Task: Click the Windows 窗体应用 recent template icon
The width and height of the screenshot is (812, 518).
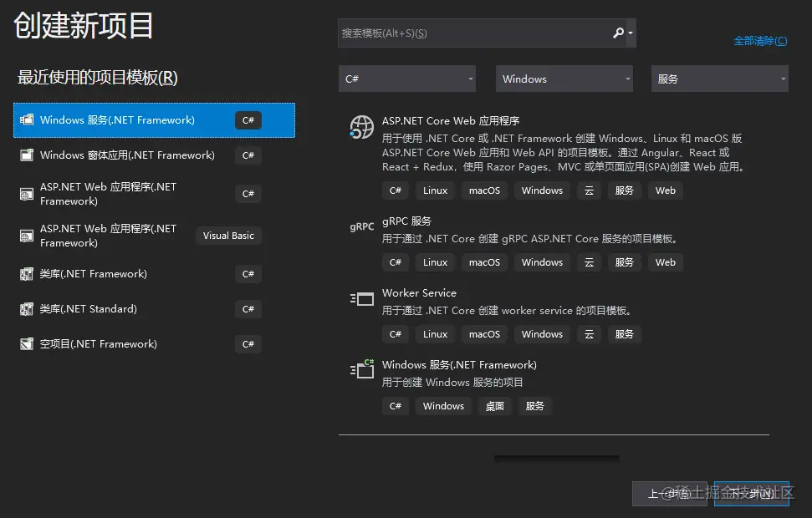Action: (27, 155)
